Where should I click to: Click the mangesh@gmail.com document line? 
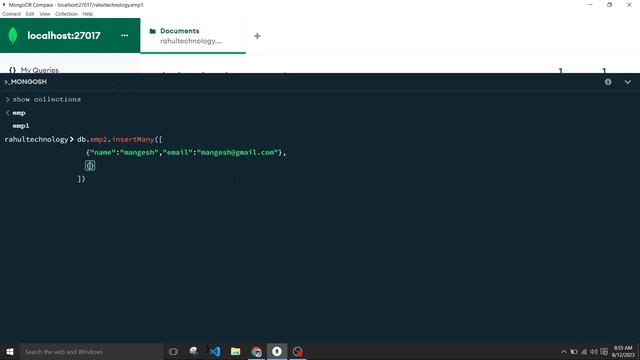coord(186,152)
